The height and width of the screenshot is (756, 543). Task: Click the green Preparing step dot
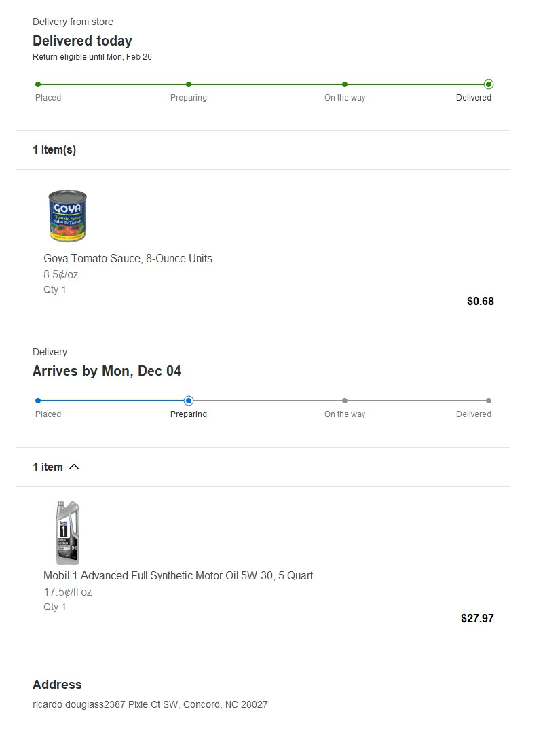point(189,84)
